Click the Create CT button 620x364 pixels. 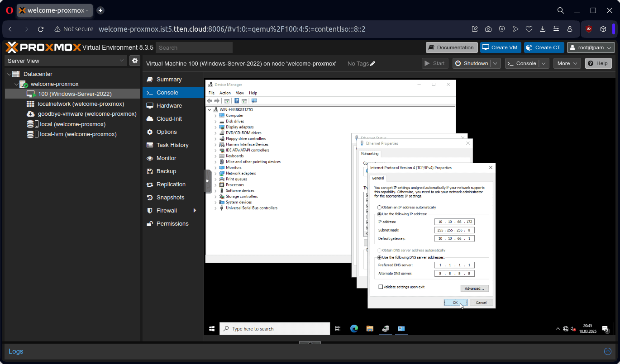[x=544, y=47]
